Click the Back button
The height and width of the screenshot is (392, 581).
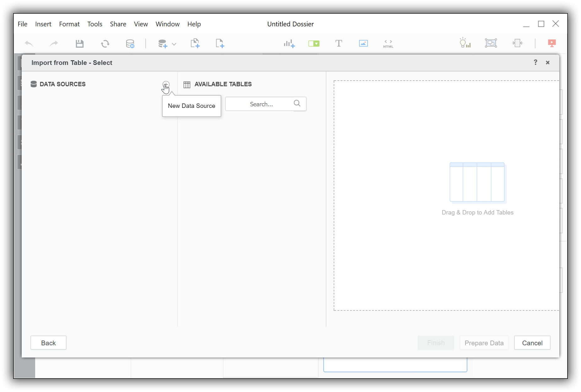point(48,343)
